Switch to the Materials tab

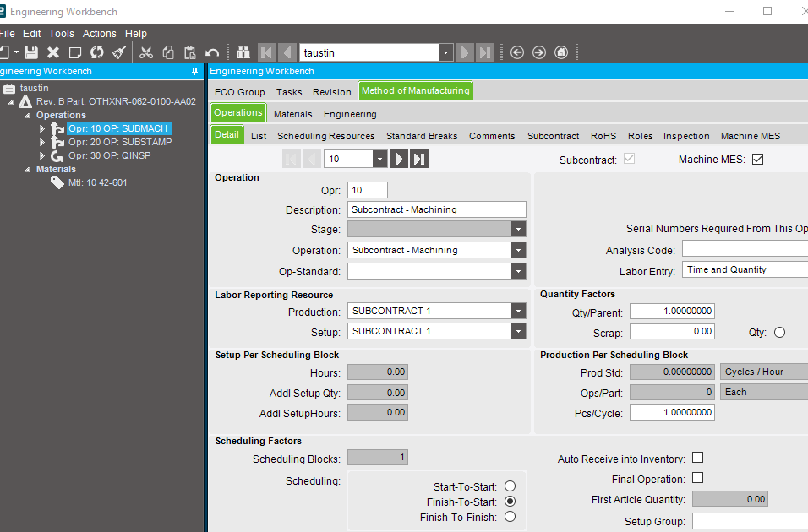pos(292,113)
